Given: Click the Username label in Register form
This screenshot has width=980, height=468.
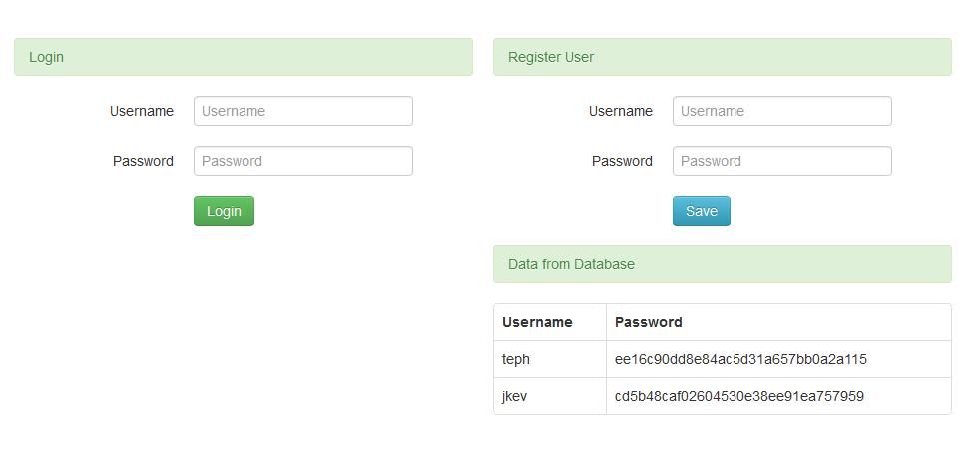Looking at the screenshot, I should pyautogui.click(x=621, y=111).
